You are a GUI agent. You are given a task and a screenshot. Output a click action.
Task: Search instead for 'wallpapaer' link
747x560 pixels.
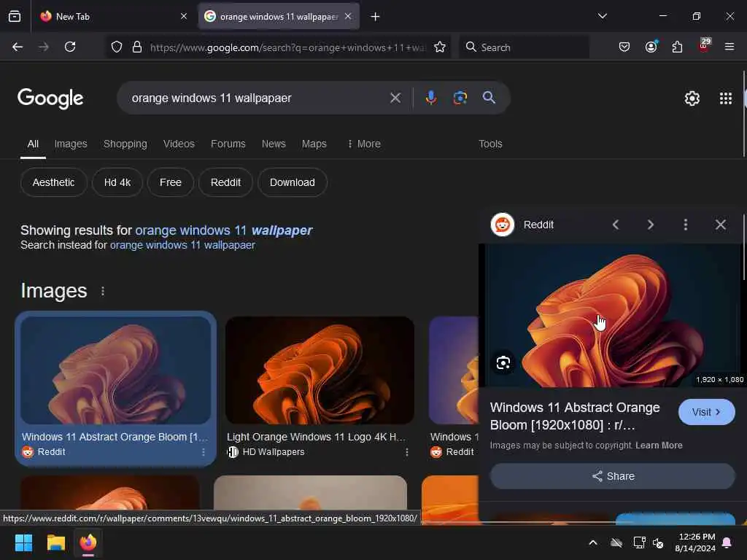(182, 245)
